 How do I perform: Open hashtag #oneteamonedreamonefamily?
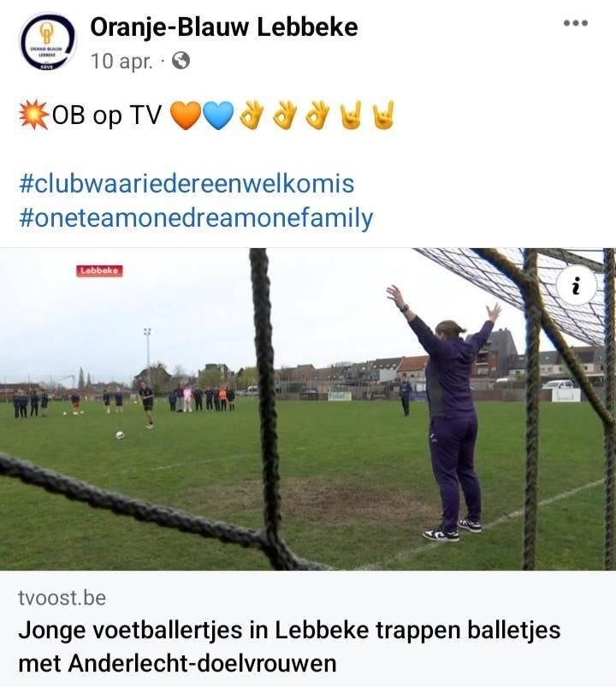coord(196,218)
